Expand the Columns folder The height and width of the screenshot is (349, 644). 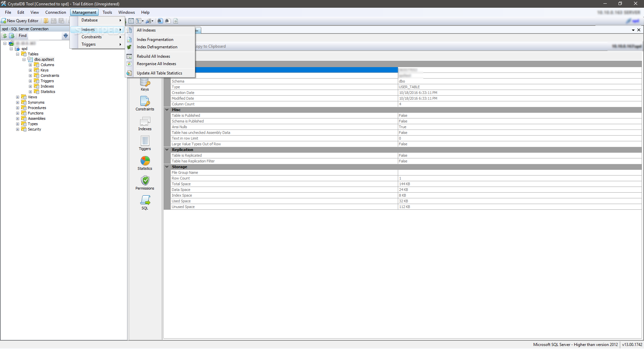pos(30,65)
